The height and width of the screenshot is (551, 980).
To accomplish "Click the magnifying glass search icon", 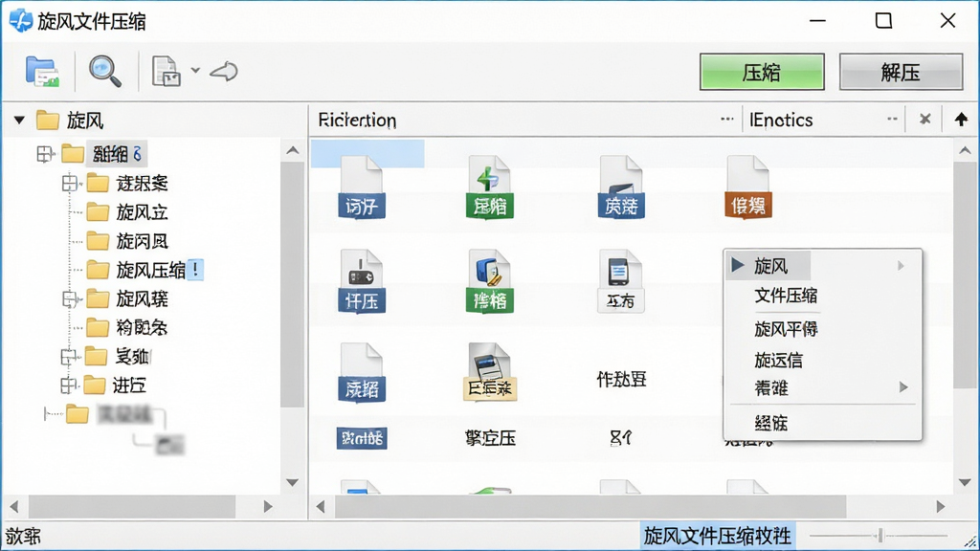I will 104,71.
